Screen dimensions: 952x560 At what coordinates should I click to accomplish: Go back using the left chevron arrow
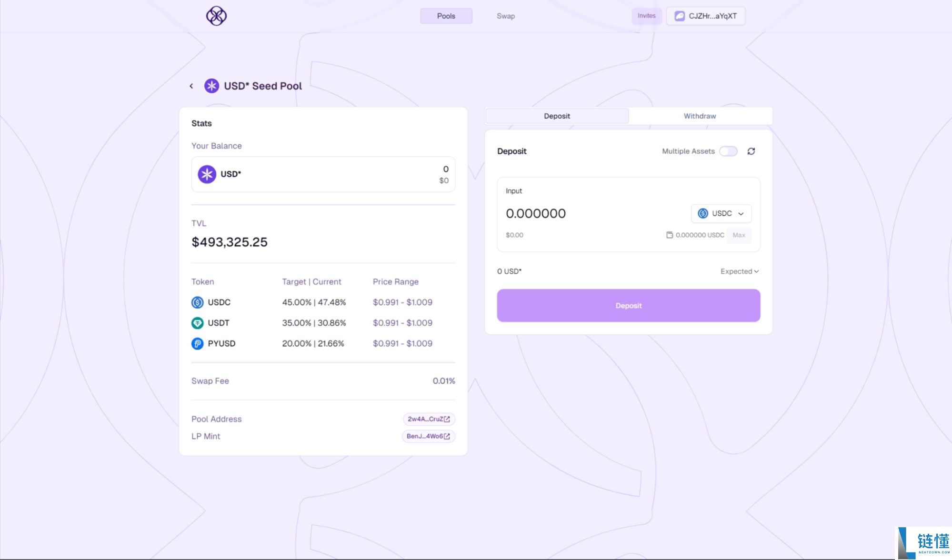(191, 86)
